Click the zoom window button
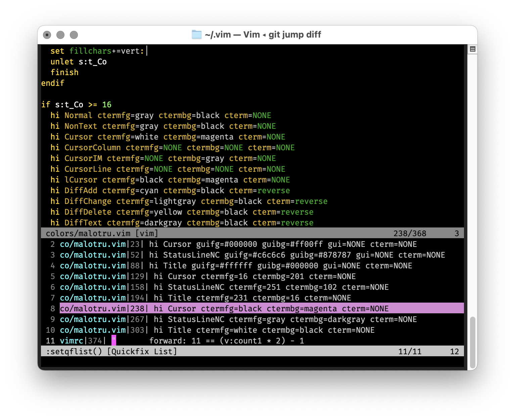Viewport: 515px width, 420px height. 74,35
